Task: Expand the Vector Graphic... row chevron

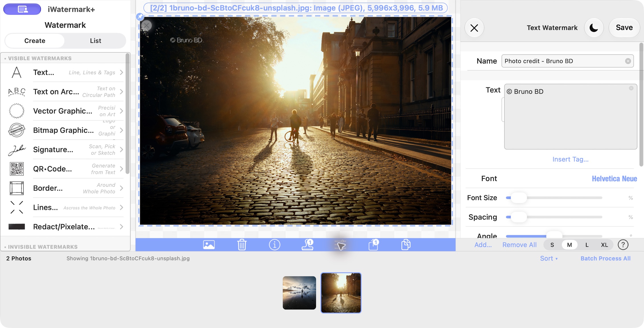Action: pos(121,111)
